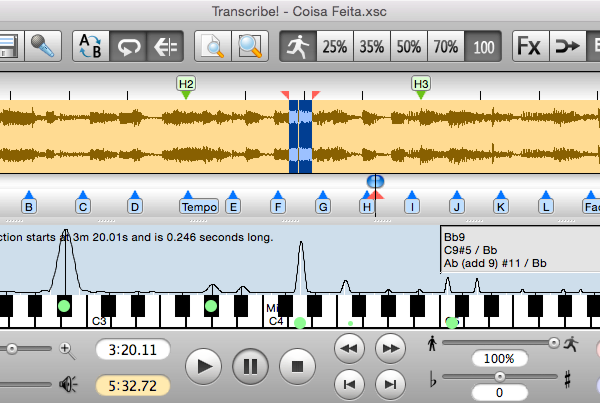
Task: Click Ab (add 9) #11 / Bb chord
Action: [495, 263]
